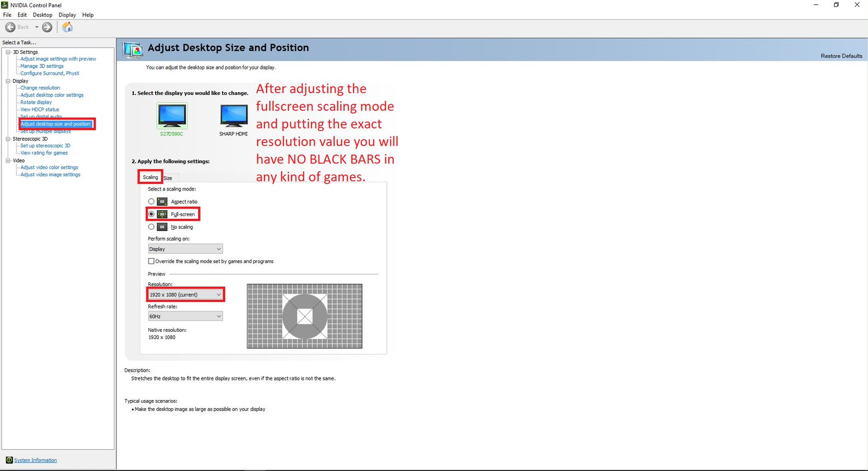Open the Help menu
868x471 pixels.
(88, 15)
